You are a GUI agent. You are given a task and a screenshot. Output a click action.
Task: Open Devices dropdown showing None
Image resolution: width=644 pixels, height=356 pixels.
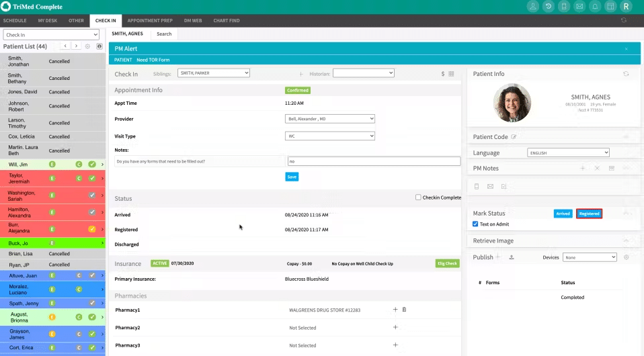coord(590,257)
